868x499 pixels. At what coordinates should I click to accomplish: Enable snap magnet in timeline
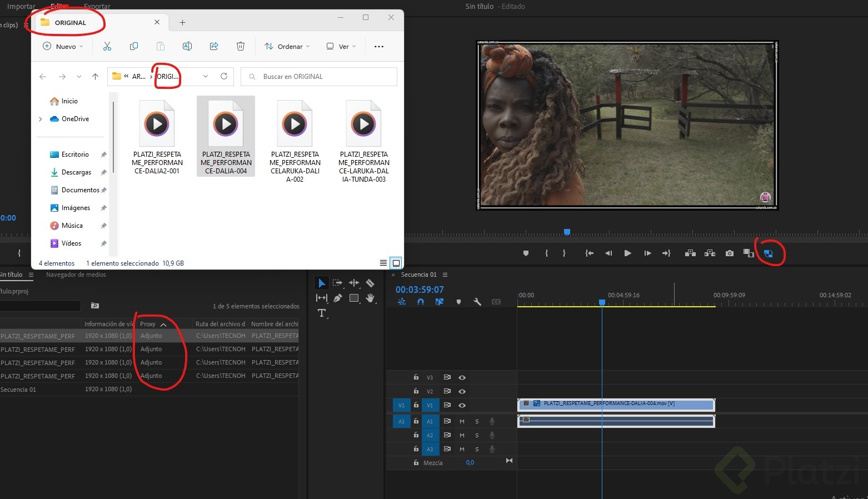tap(421, 302)
